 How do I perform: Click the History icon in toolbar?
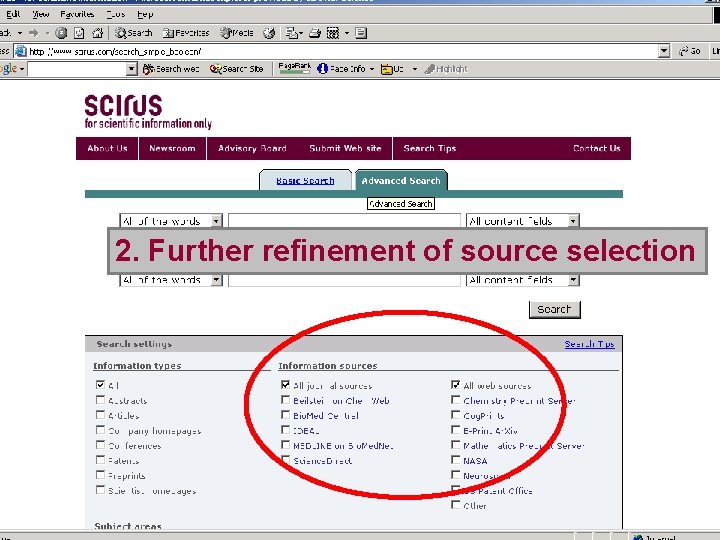click(270, 33)
